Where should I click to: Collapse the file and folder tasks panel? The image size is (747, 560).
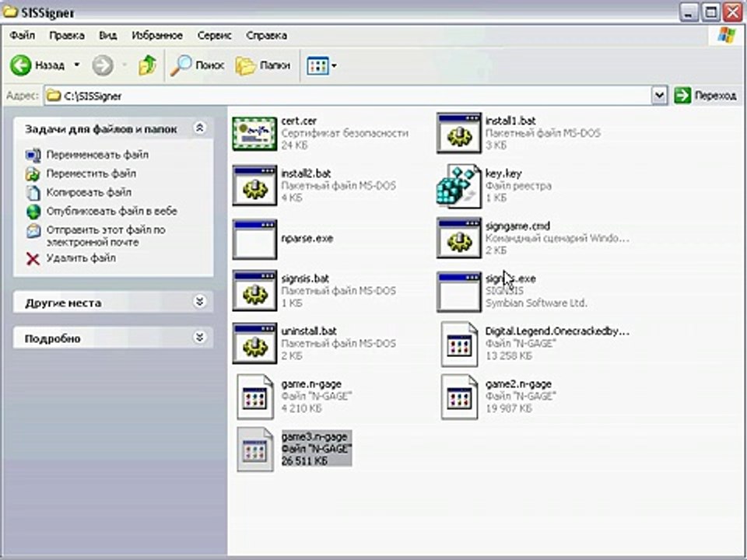point(200,128)
